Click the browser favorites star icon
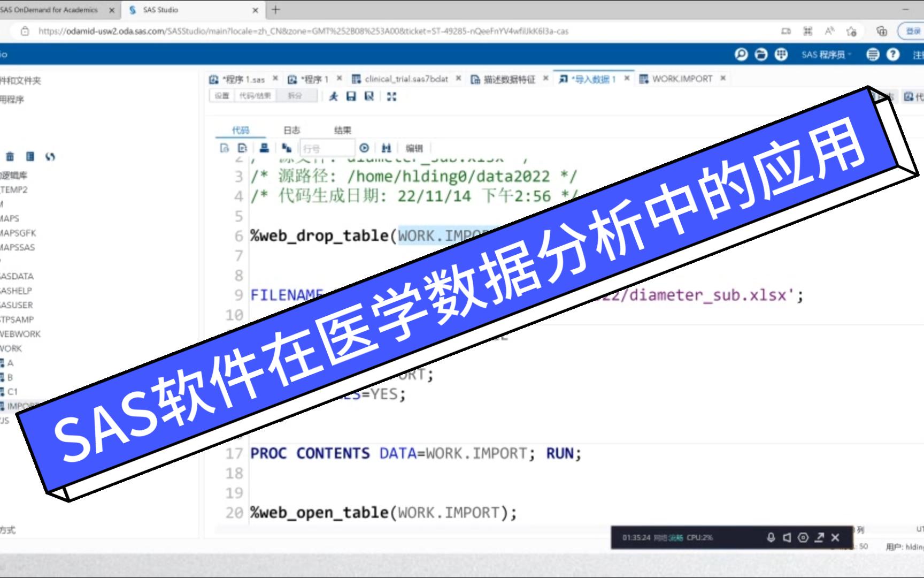The width and height of the screenshot is (924, 578). pyautogui.click(x=851, y=31)
